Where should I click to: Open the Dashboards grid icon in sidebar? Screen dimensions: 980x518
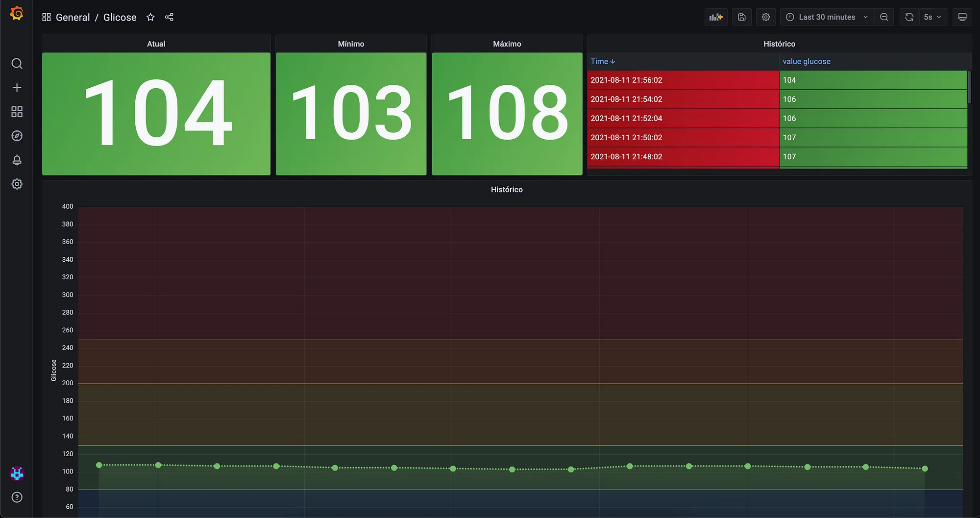click(x=17, y=112)
